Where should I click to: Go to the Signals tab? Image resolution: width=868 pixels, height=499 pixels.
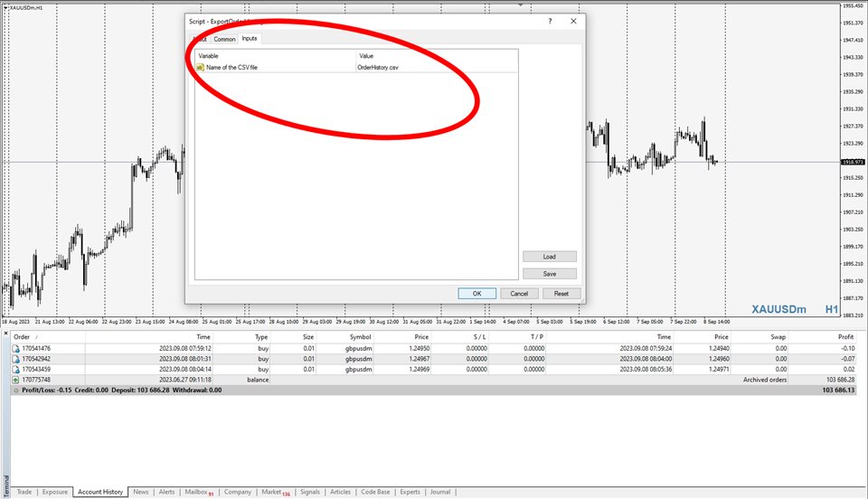click(x=310, y=492)
